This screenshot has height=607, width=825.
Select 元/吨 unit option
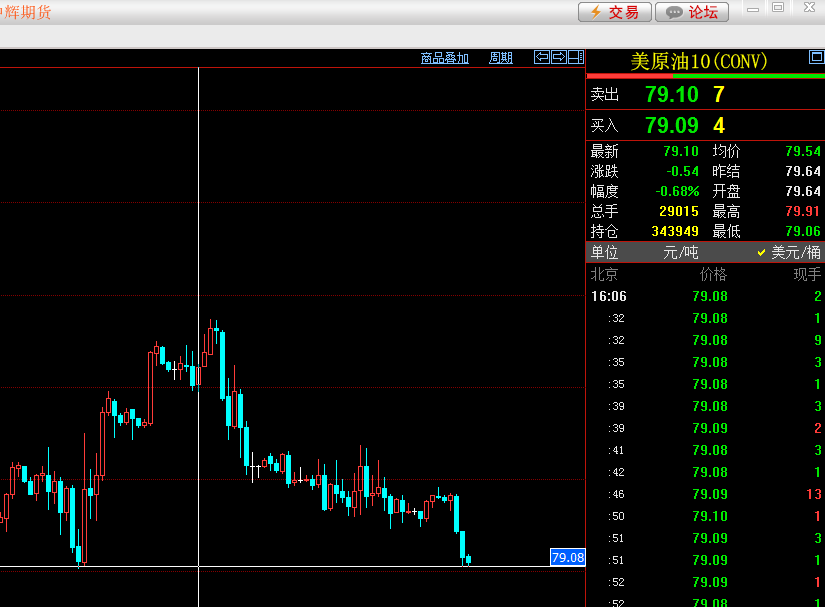tap(680, 252)
